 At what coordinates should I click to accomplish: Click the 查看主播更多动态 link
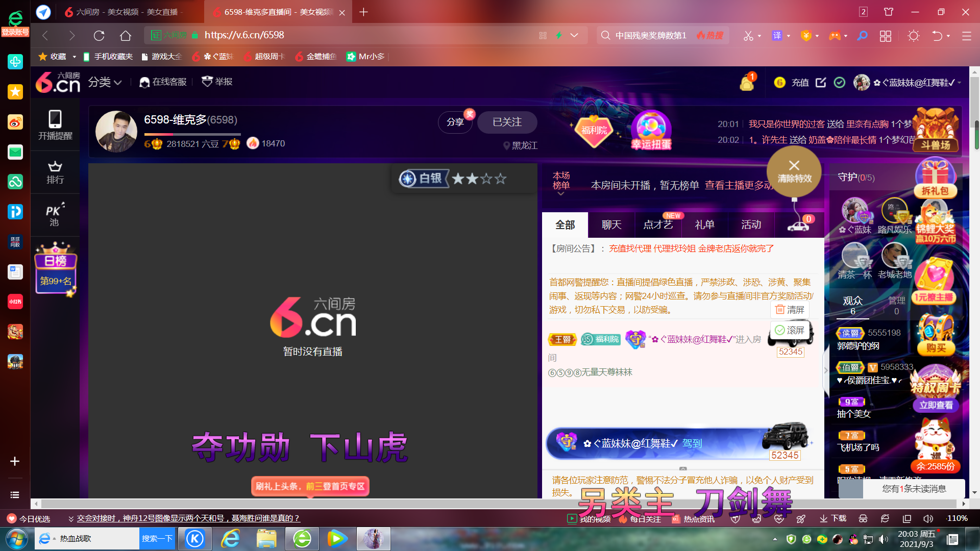coord(739,185)
